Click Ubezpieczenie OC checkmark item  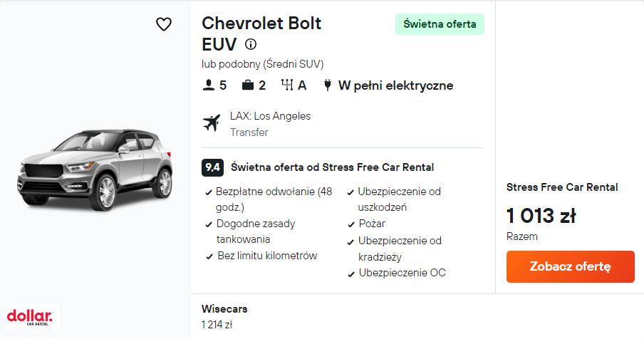pos(402,273)
